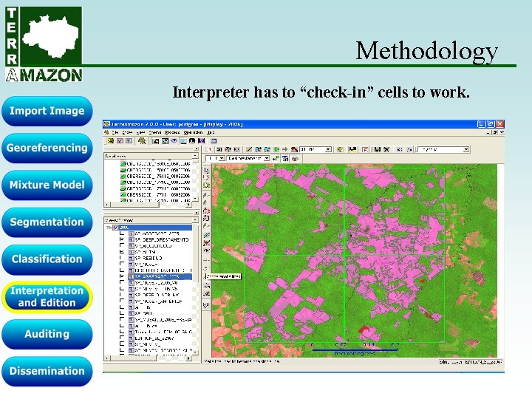
Task: Click the red eraser icon beside scale box
Action: [294, 149]
